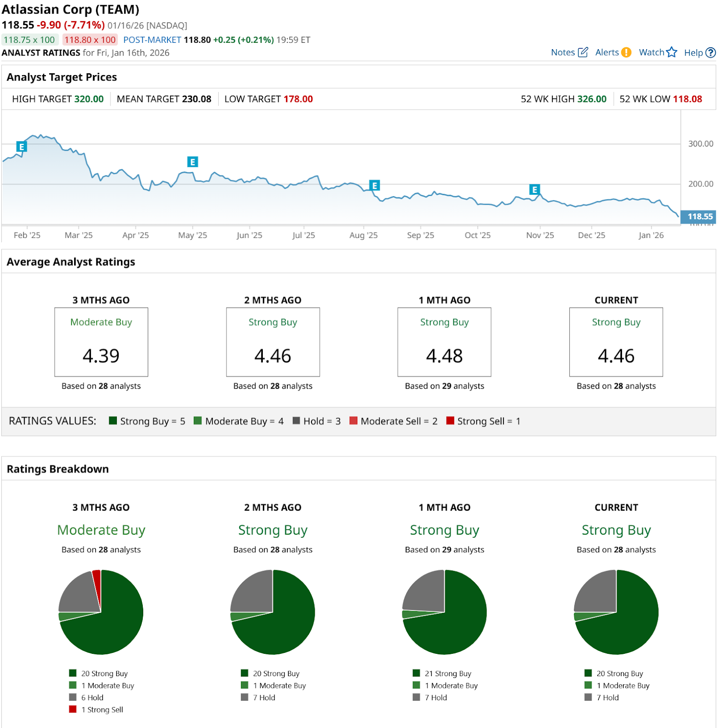Viewport: 718px width, 728px height.
Task: Open the Notes edit icon
Action: (582, 52)
